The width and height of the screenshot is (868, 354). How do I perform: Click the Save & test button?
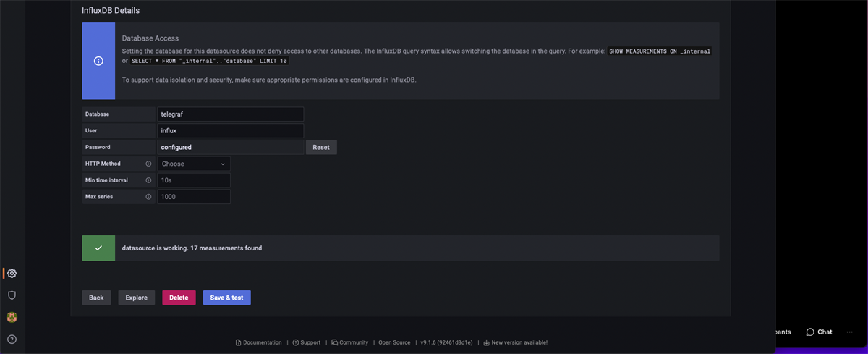coord(226,298)
